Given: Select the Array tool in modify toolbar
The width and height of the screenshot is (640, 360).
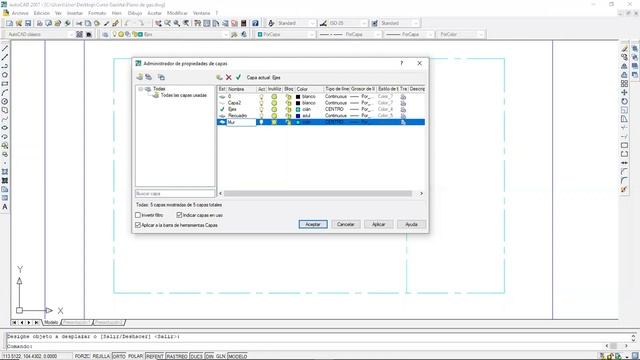Looking at the screenshot, I should pos(624,84).
